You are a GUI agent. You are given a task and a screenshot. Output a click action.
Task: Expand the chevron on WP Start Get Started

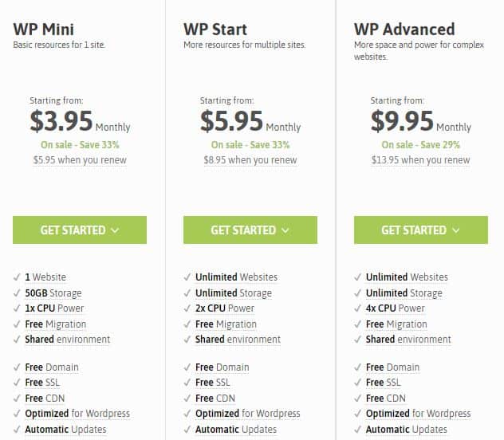[x=285, y=230]
